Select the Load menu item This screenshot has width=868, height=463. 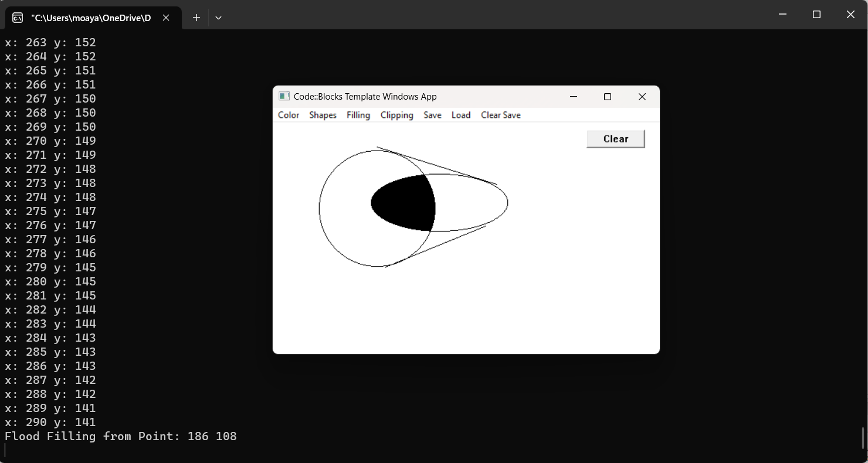(461, 115)
